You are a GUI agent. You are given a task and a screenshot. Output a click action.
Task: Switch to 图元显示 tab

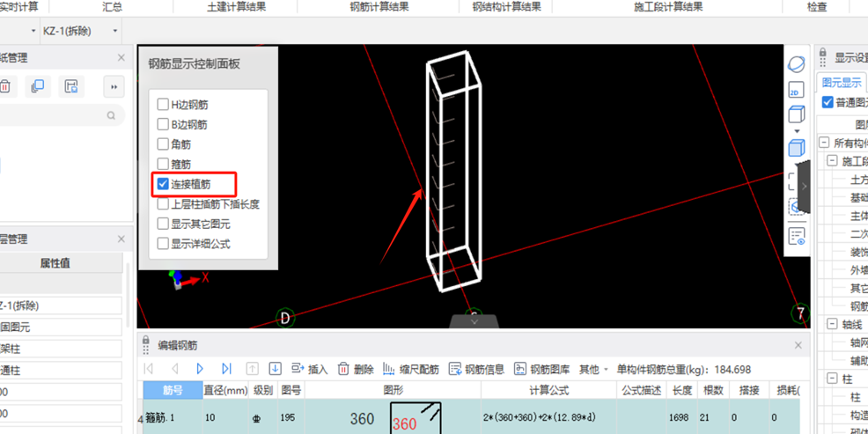click(842, 83)
